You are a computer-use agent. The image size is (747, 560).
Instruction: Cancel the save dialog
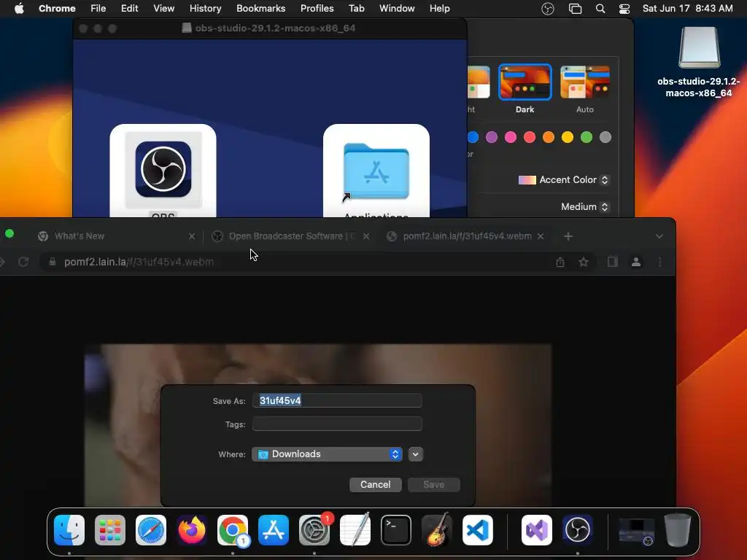pyautogui.click(x=376, y=485)
